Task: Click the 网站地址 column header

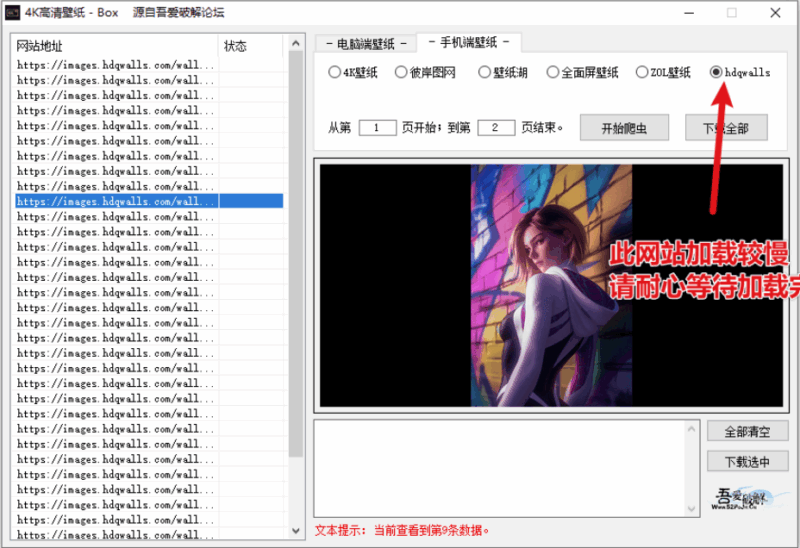Action: coord(115,46)
